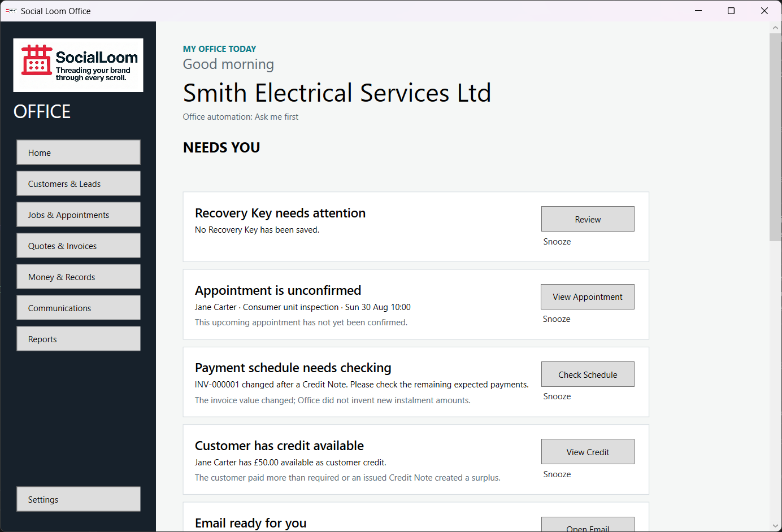Open Customers & Leads
The width and height of the screenshot is (782, 532).
pos(79,184)
